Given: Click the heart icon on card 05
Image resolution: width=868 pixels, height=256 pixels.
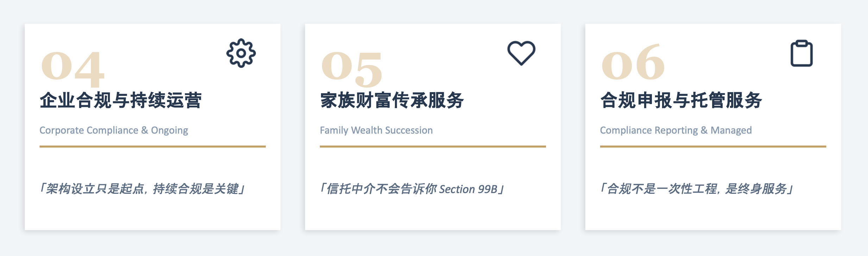Looking at the screenshot, I should (x=521, y=53).
